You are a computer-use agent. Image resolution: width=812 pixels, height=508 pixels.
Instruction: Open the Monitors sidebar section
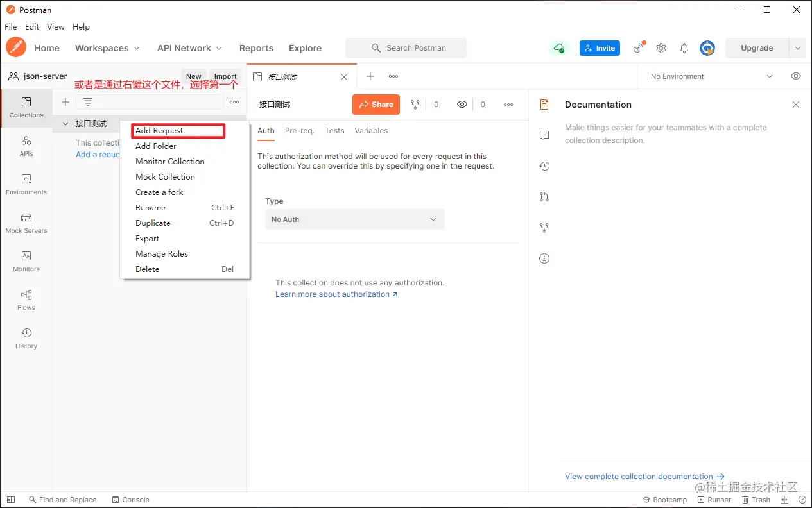tap(26, 261)
